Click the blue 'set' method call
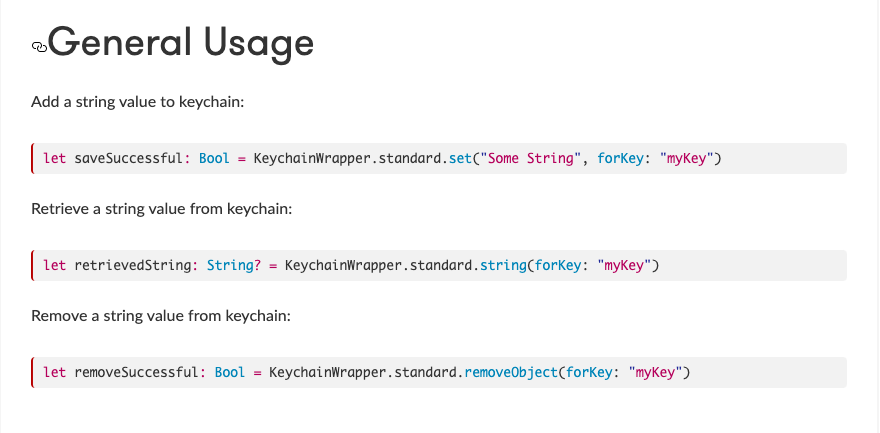 click(460, 158)
